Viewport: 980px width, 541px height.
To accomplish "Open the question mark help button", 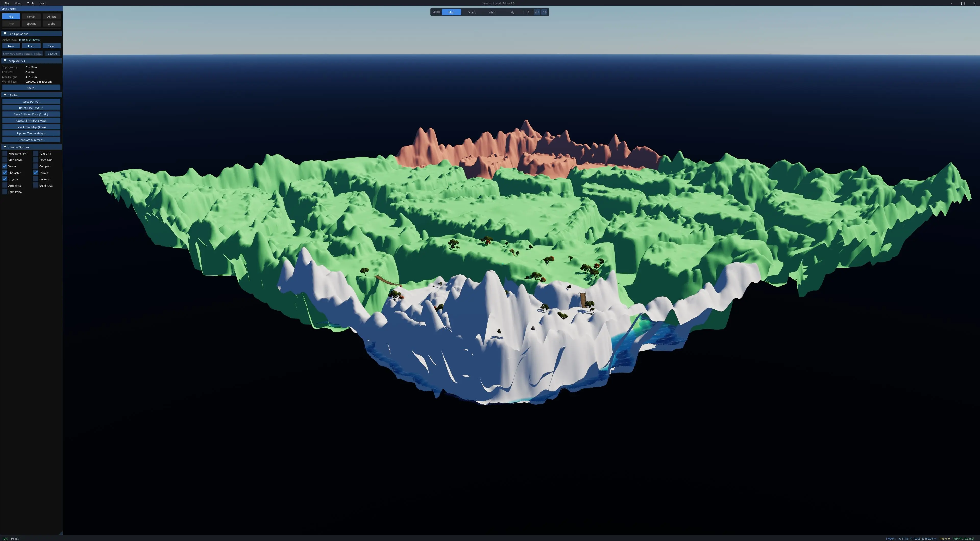I will tap(528, 12).
